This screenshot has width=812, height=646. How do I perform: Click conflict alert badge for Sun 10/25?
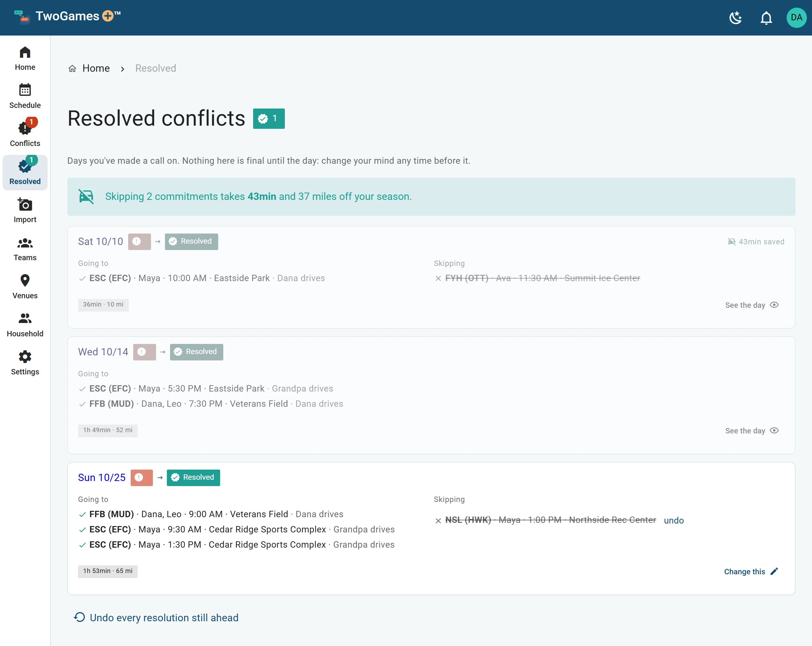[x=141, y=478]
